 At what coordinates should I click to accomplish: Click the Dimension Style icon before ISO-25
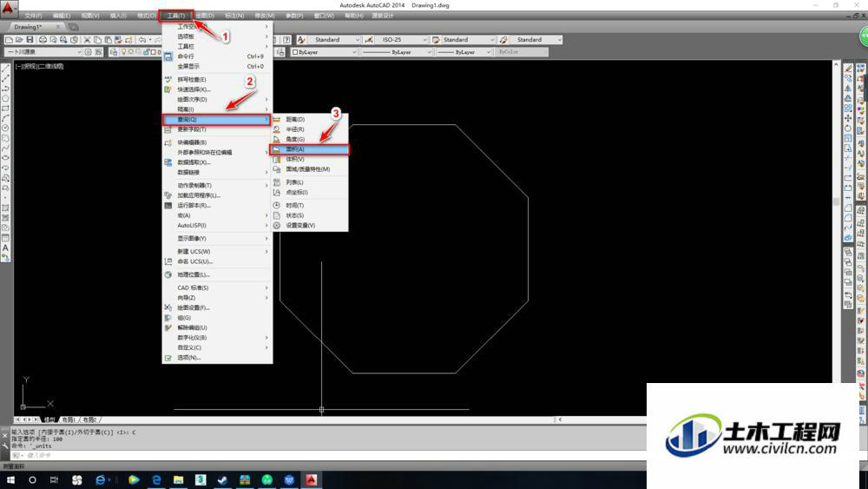pos(369,40)
